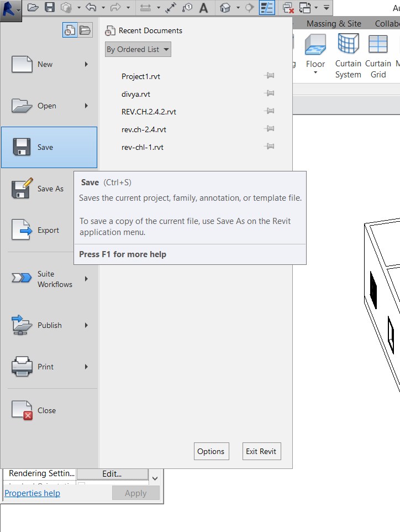This screenshot has height=532, width=400.
Task: Expand the Print submenu arrow
Action: pos(86,367)
